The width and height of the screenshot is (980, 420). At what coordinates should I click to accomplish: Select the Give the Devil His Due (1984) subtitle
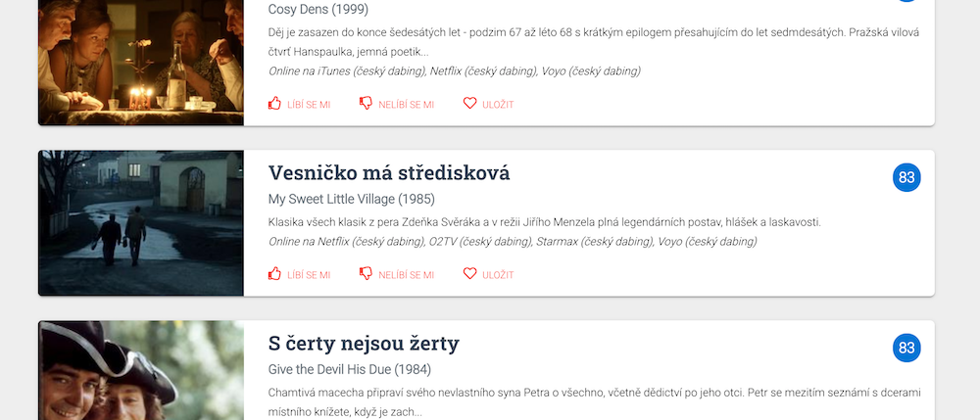[350, 370]
